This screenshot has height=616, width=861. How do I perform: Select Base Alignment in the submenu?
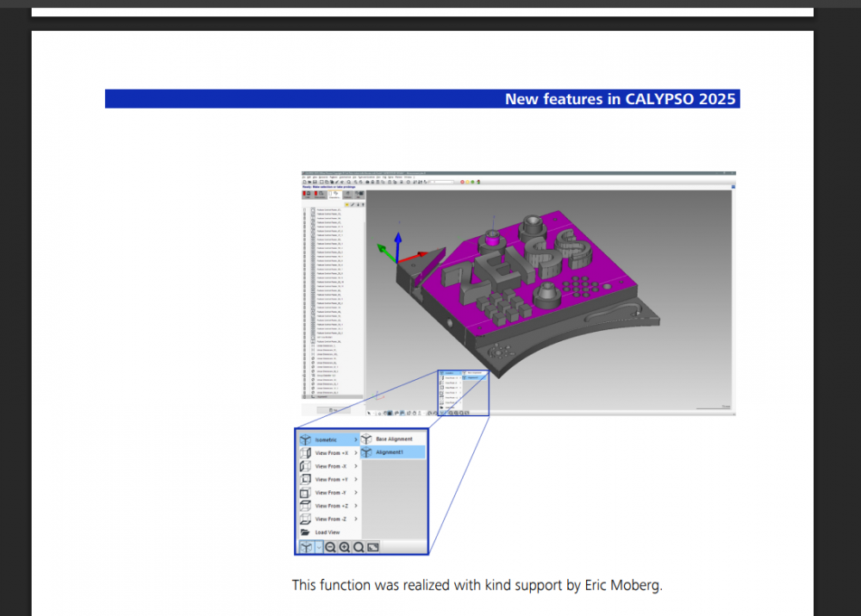pos(394,439)
